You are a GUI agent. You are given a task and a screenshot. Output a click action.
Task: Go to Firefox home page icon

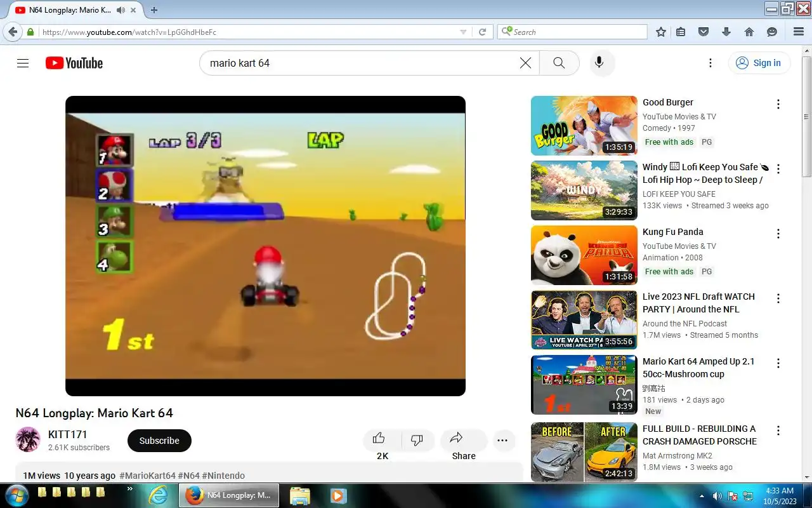[749, 32]
